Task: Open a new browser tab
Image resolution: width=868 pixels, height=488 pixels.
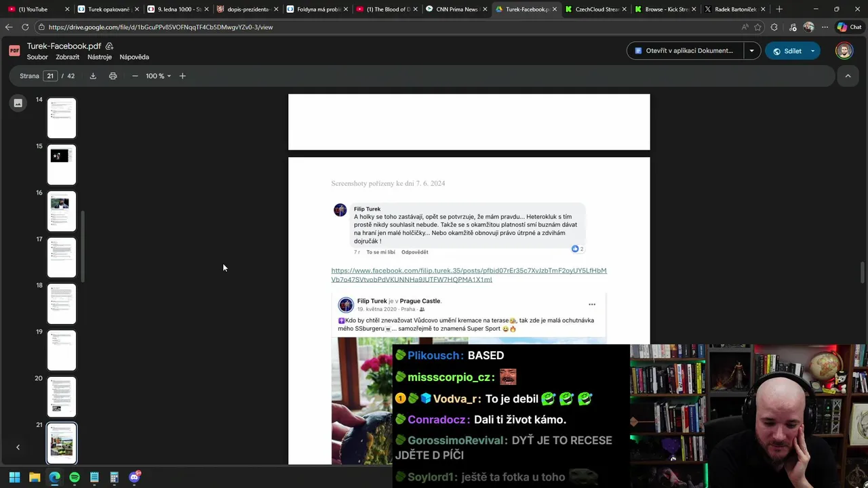Action: point(778,9)
